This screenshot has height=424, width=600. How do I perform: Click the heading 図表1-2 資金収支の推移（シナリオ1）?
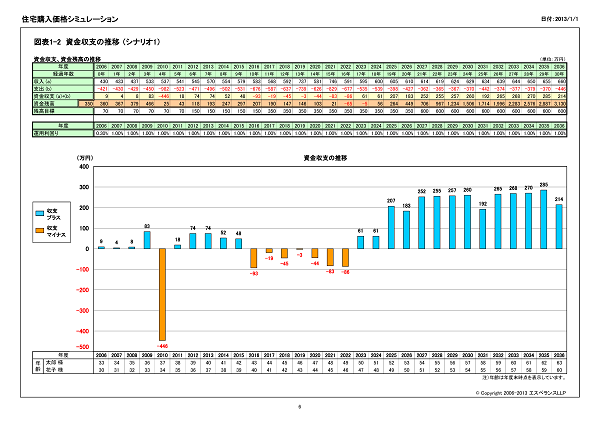[x=97, y=42]
